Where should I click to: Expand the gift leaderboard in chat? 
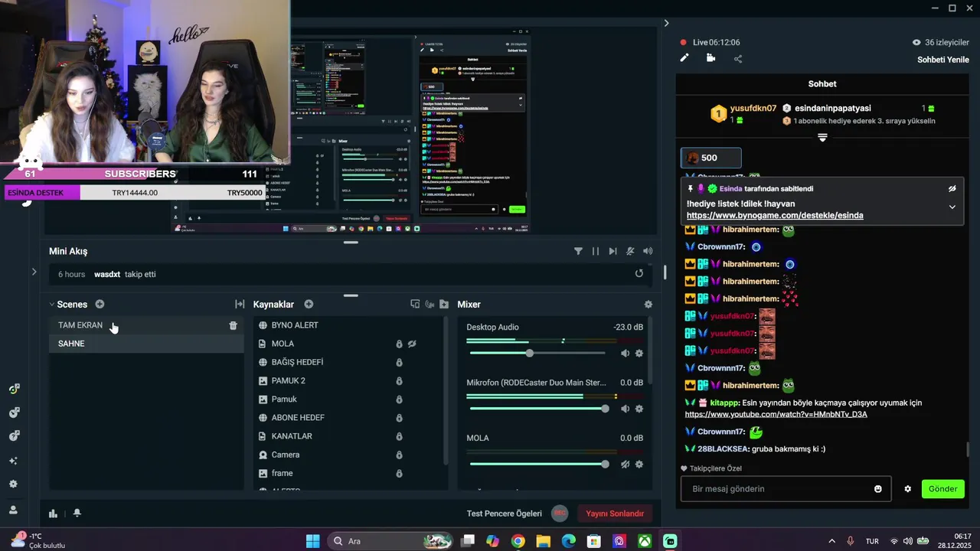[x=822, y=138]
